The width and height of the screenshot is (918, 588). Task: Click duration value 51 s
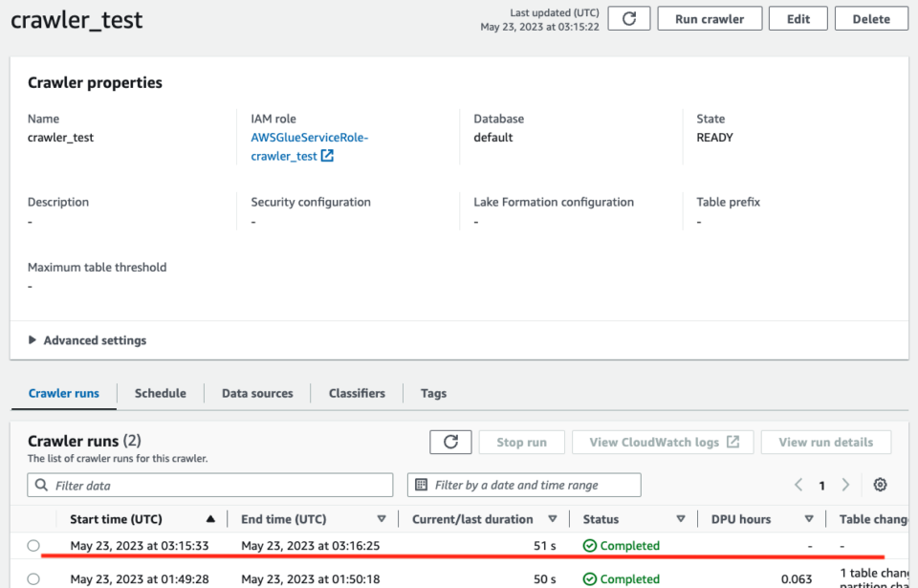[x=544, y=546]
